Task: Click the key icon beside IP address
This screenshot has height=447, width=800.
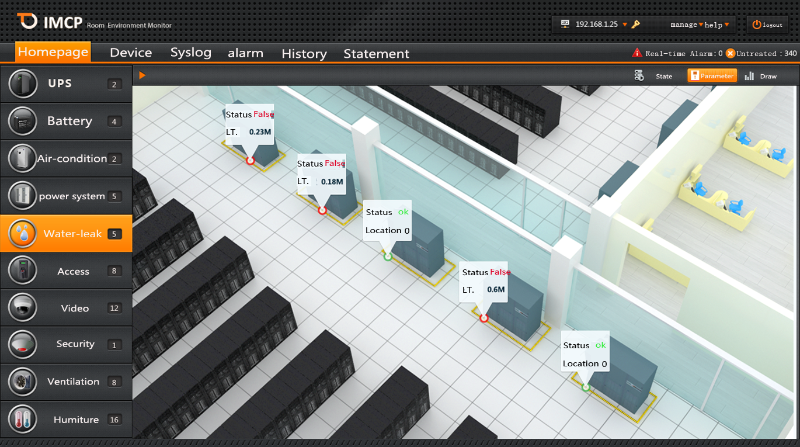Action: click(x=636, y=23)
